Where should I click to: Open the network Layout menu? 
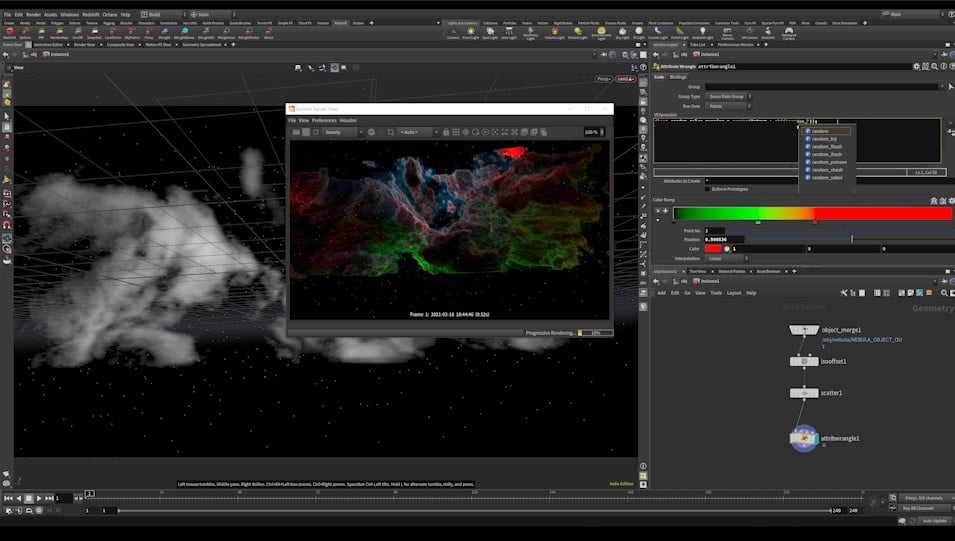tap(734, 293)
